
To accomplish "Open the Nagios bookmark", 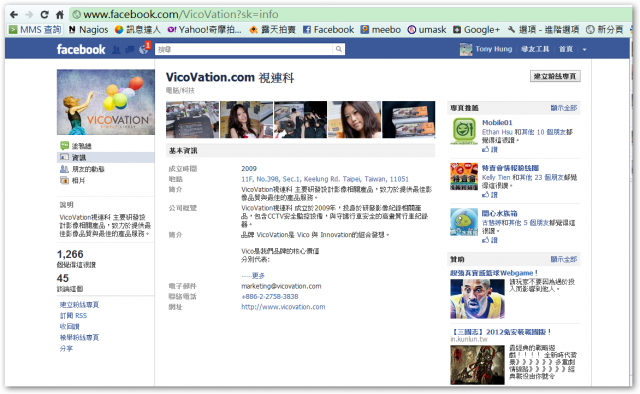I will pos(89,29).
